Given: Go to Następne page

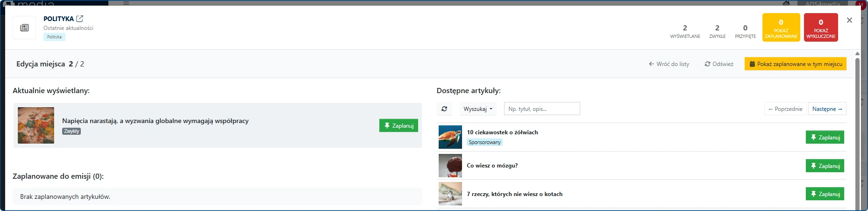Looking at the screenshot, I should [x=827, y=109].
